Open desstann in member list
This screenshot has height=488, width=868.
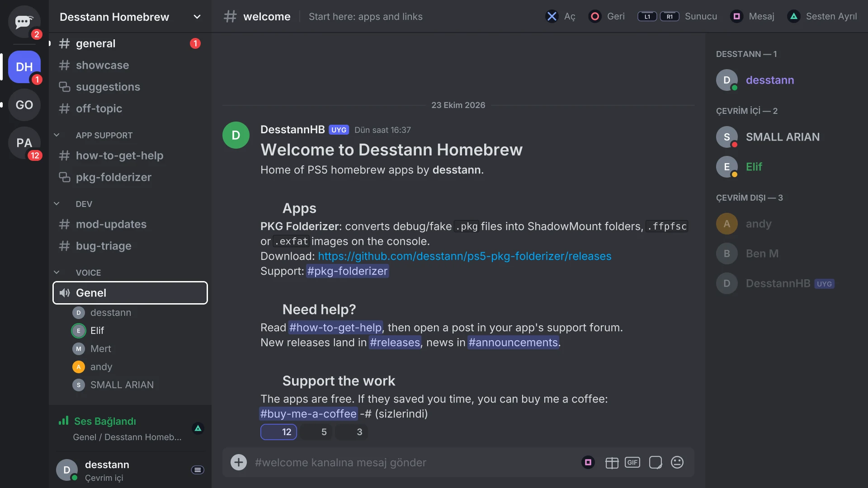(787, 80)
